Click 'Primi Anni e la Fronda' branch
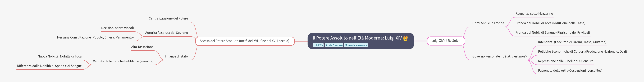The image size is (644, 82). [488, 23]
